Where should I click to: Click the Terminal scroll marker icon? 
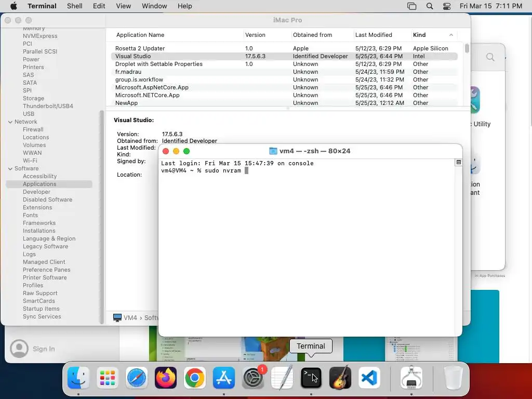[458, 163]
